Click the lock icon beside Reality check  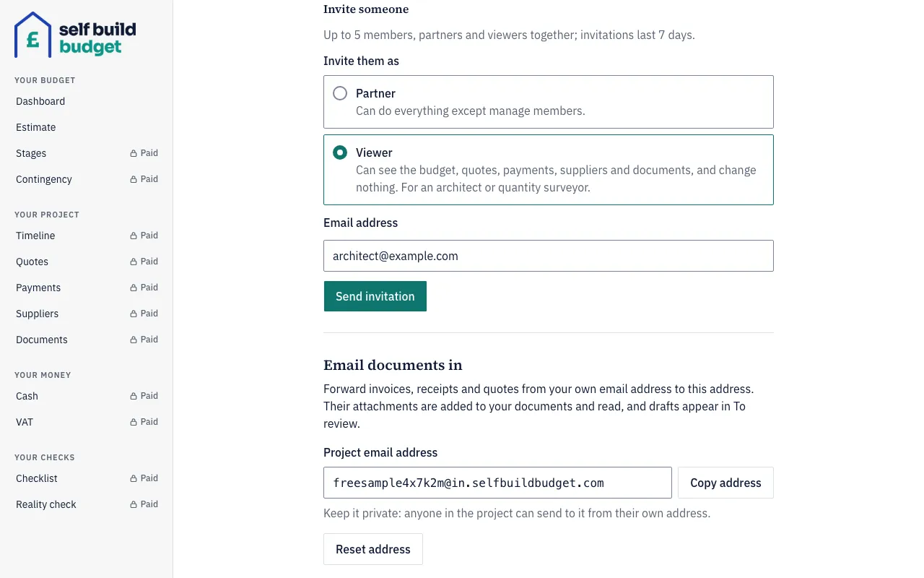[134, 504]
